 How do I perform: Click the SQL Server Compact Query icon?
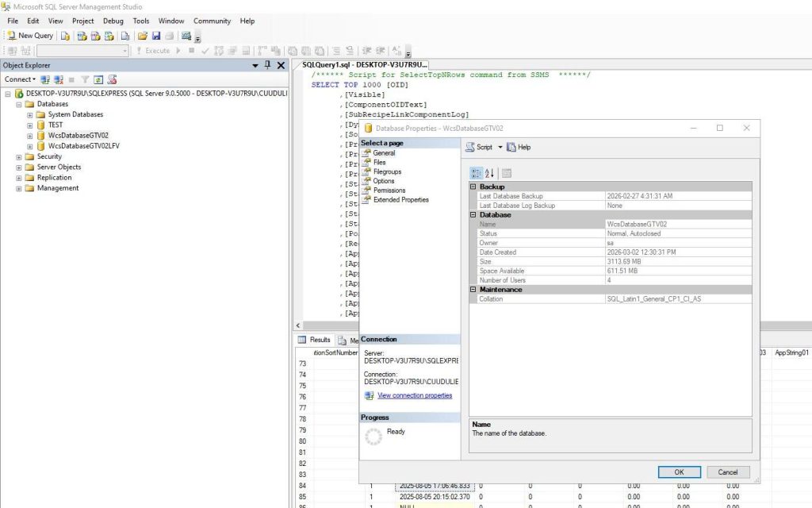[125, 36]
